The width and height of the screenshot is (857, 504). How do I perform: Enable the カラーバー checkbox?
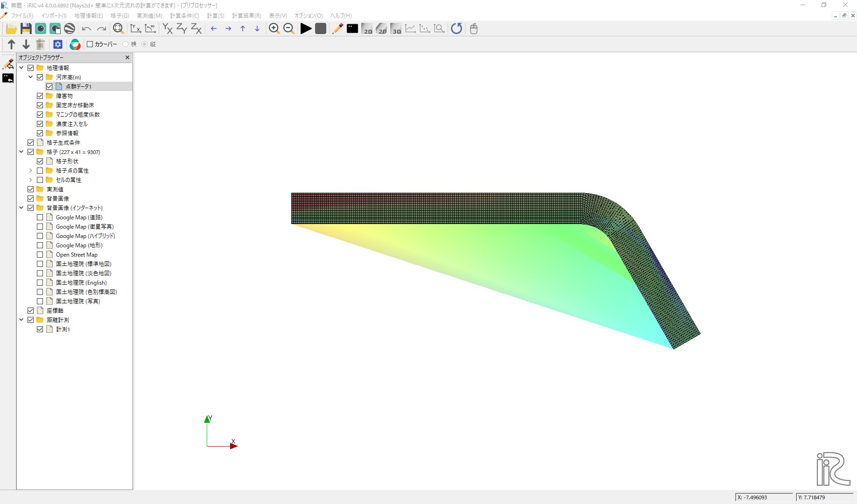[90, 44]
